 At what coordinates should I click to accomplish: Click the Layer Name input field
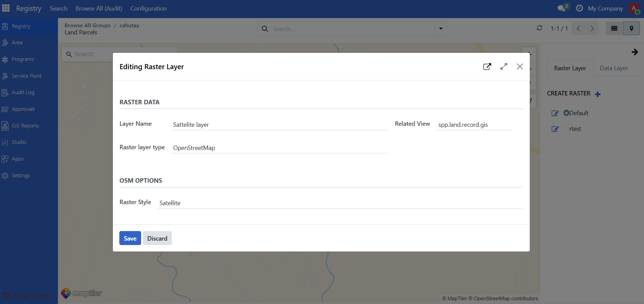coord(280,125)
